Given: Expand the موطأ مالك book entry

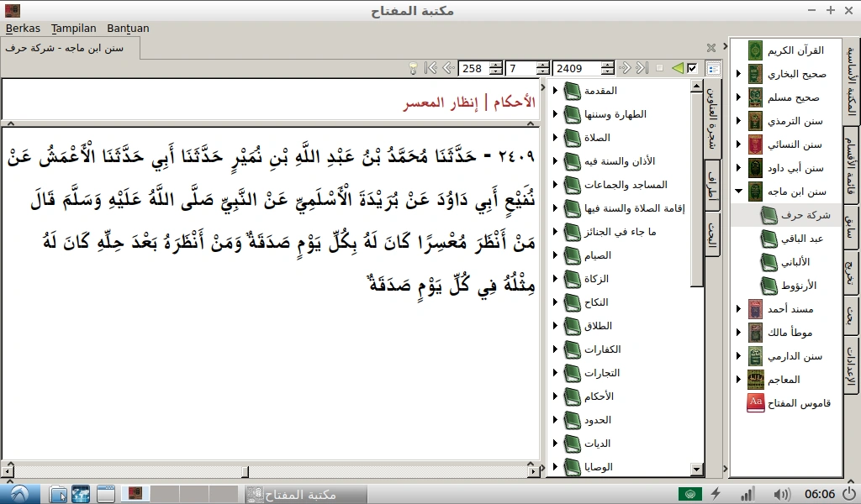Looking at the screenshot, I should point(739,332).
